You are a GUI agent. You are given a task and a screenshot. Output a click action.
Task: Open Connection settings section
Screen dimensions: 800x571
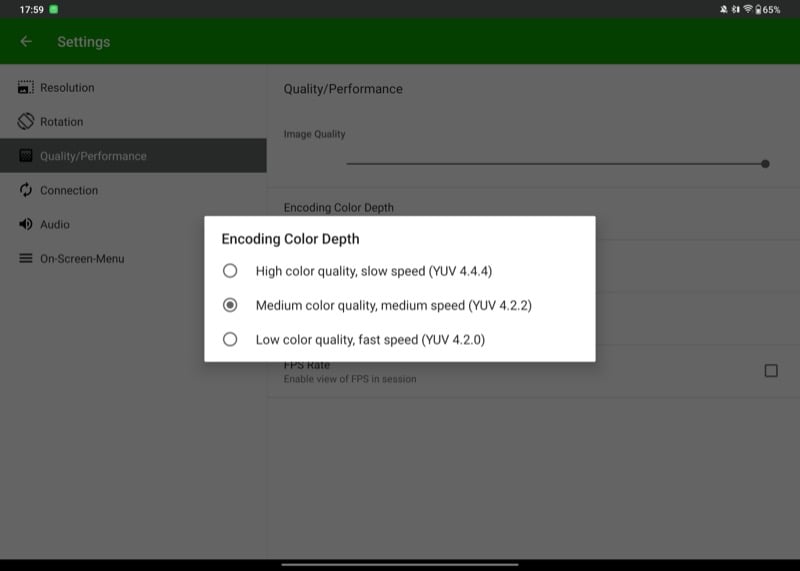tap(133, 190)
